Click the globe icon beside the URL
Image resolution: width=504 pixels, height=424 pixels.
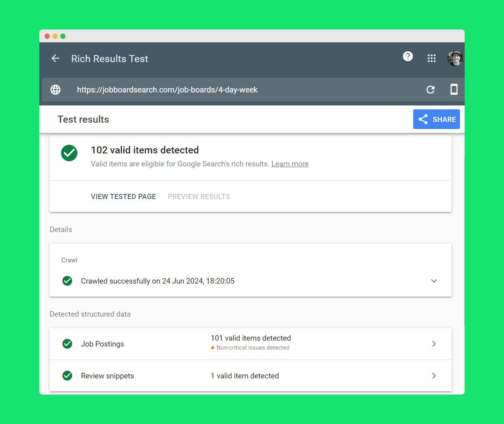55,90
